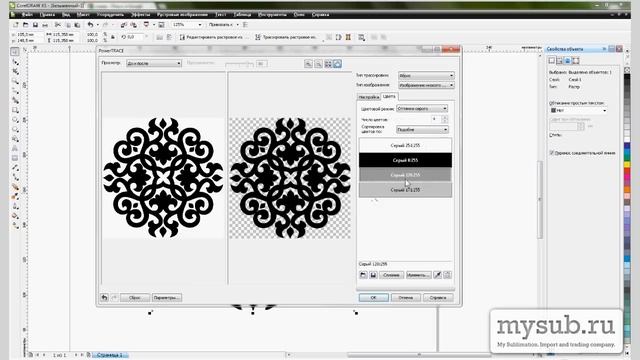Click the delete color trash icon
Viewport: 640px width, 360px height.
click(x=447, y=275)
